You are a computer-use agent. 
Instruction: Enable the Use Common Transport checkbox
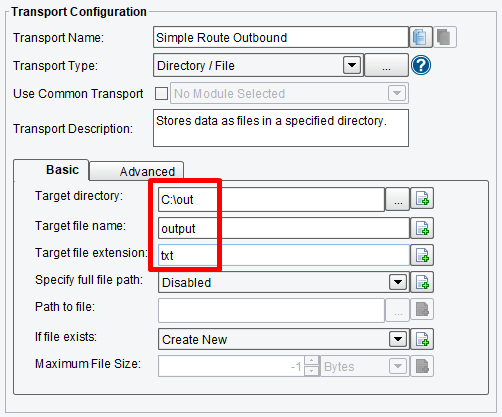point(161,93)
